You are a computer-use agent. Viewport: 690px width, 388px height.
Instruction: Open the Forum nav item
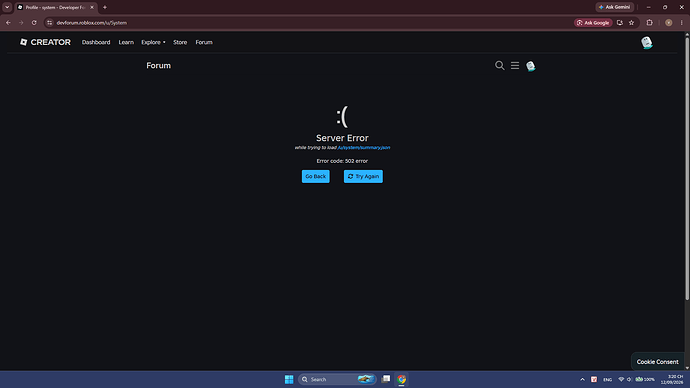tap(204, 42)
